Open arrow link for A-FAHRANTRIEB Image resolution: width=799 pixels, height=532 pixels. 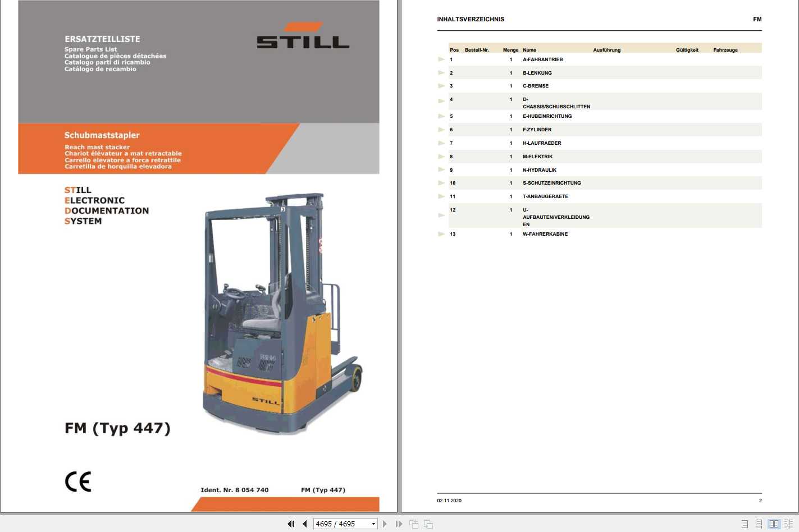441,59
